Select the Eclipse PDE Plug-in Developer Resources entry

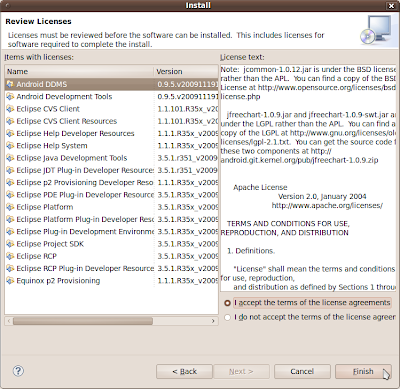[85, 195]
